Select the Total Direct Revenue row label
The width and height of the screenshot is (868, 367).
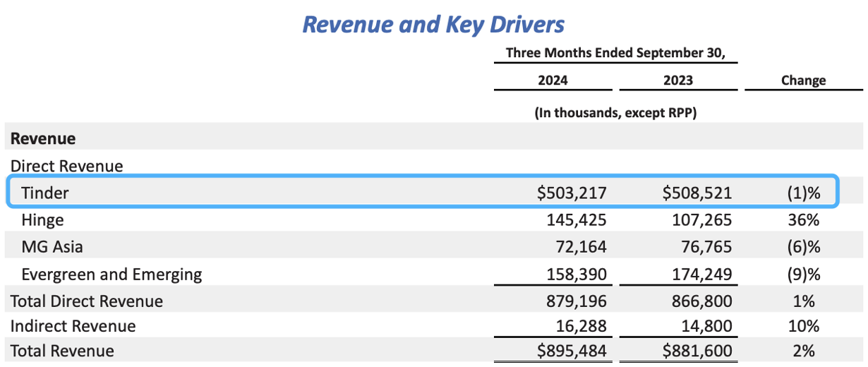pyautogui.click(x=86, y=301)
